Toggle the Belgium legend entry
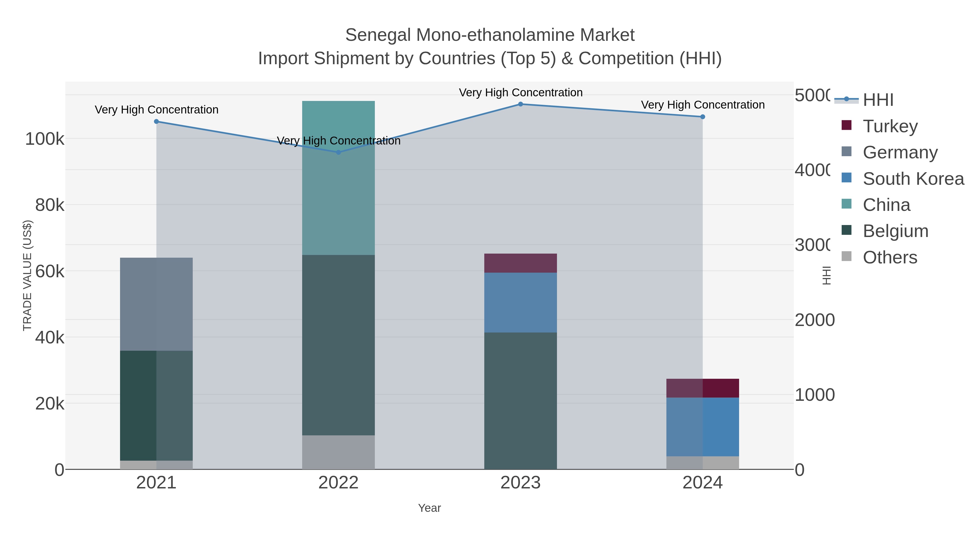Screen dimensions: 980x551 click(x=885, y=231)
